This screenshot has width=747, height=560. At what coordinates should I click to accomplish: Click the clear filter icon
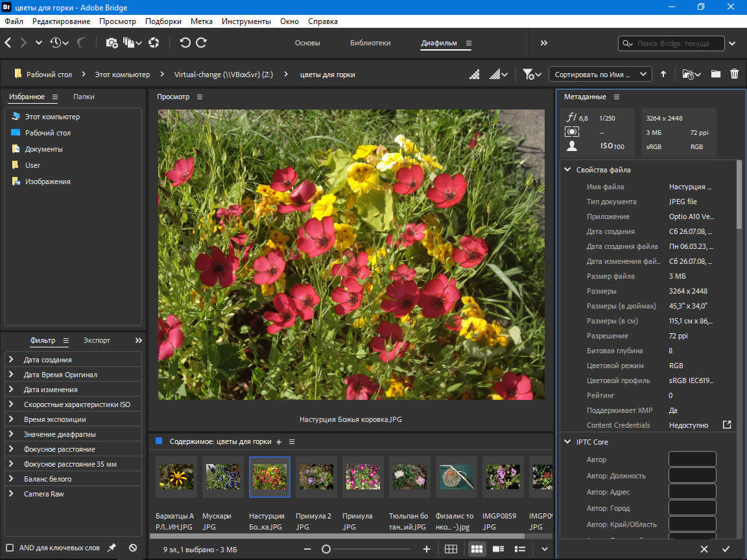(x=133, y=548)
